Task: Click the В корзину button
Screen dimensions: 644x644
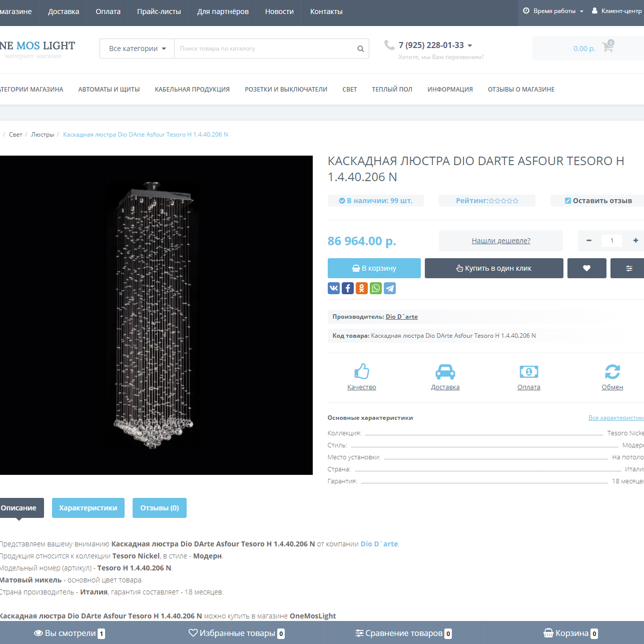Action: tap(374, 268)
